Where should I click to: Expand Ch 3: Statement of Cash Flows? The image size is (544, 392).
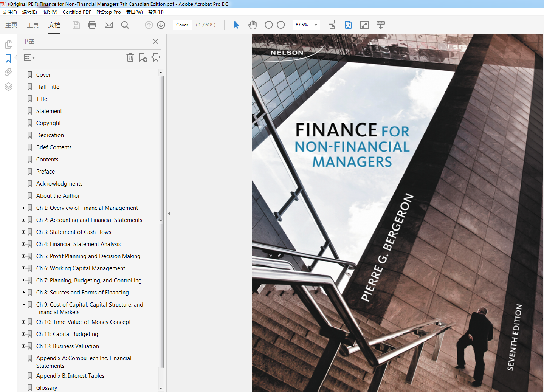[23, 232]
